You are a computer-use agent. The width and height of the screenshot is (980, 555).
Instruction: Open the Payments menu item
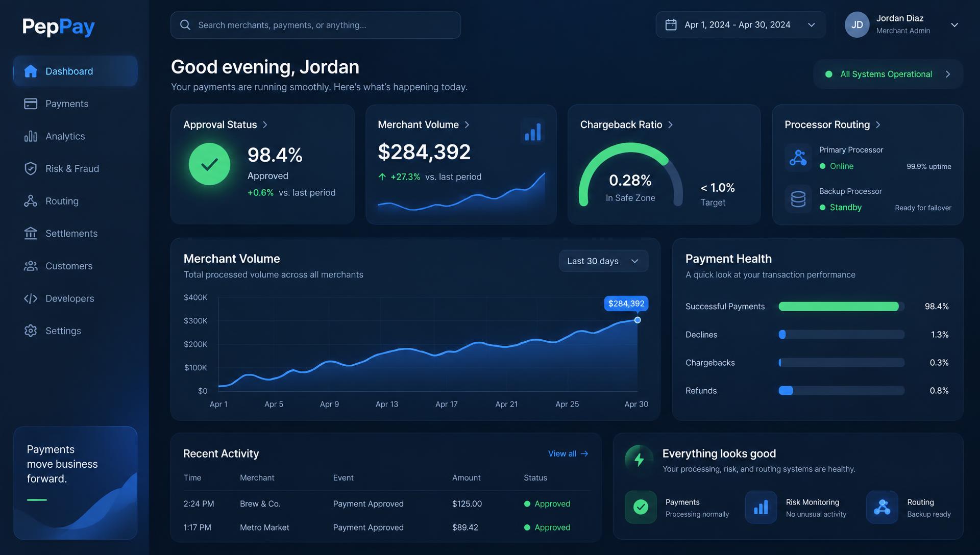click(75, 104)
